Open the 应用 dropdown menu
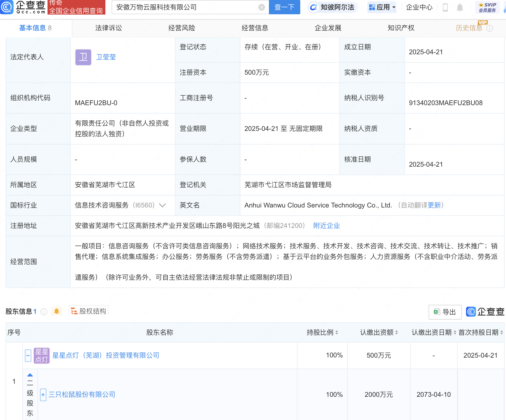This screenshot has height=420, width=506. point(382,7)
